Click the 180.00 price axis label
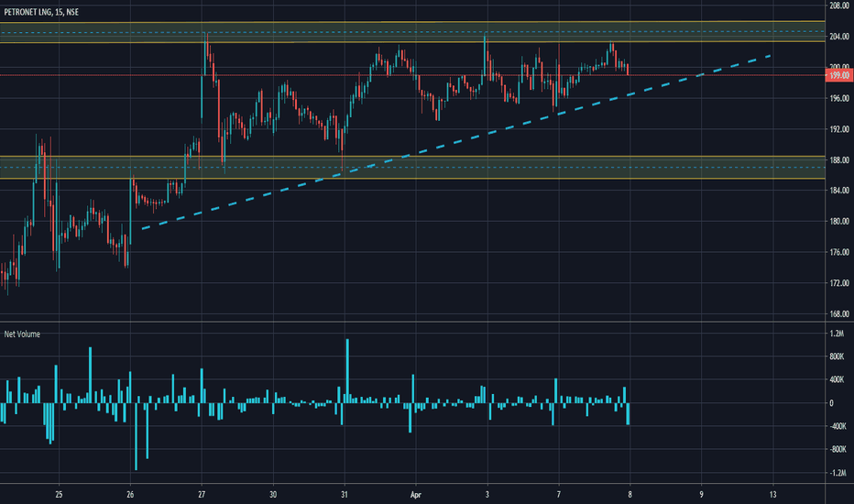 (839, 221)
